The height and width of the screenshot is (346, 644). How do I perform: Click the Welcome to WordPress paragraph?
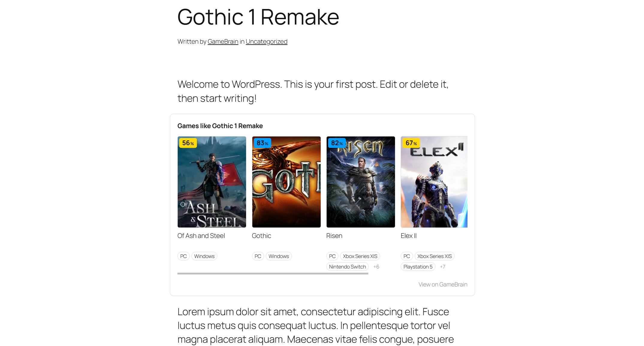click(x=313, y=91)
